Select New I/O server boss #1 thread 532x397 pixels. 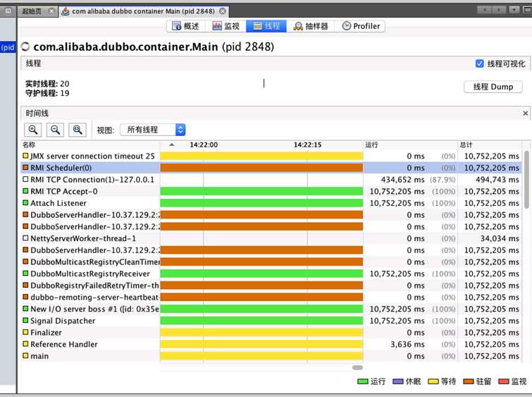point(271,309)
